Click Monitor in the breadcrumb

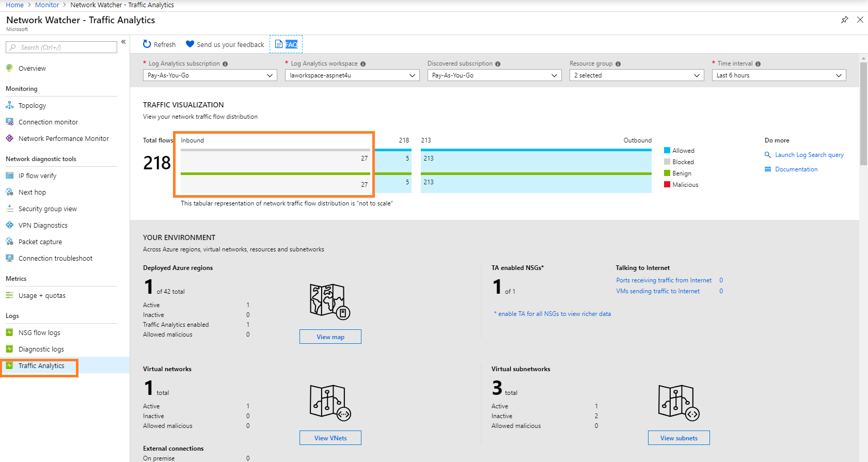pos(47,5)
